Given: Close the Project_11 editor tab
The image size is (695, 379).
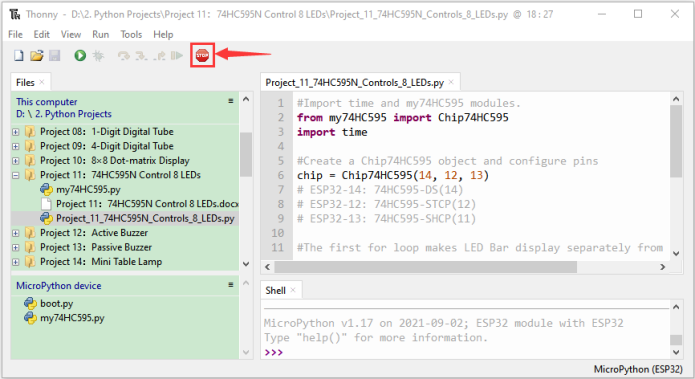Looking at the screenshot, I should pos(451,82).
